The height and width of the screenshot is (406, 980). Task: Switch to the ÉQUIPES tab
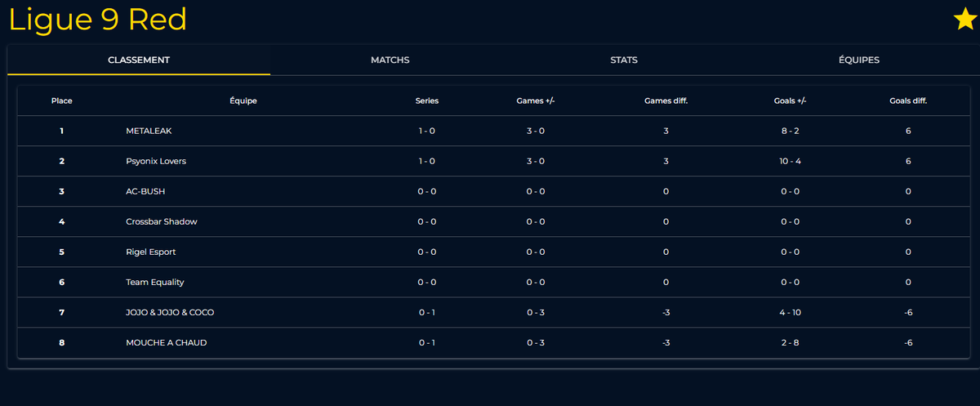(858, 60)
